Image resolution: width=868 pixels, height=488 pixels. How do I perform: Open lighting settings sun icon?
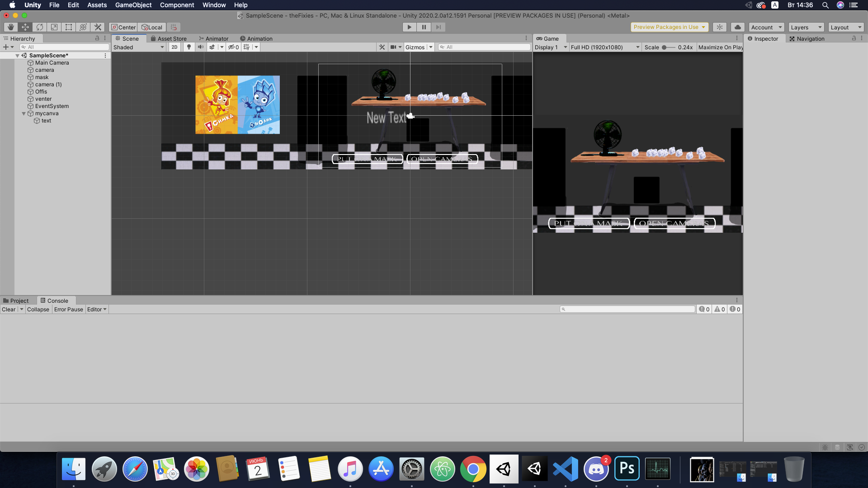(x=720, y=27)
